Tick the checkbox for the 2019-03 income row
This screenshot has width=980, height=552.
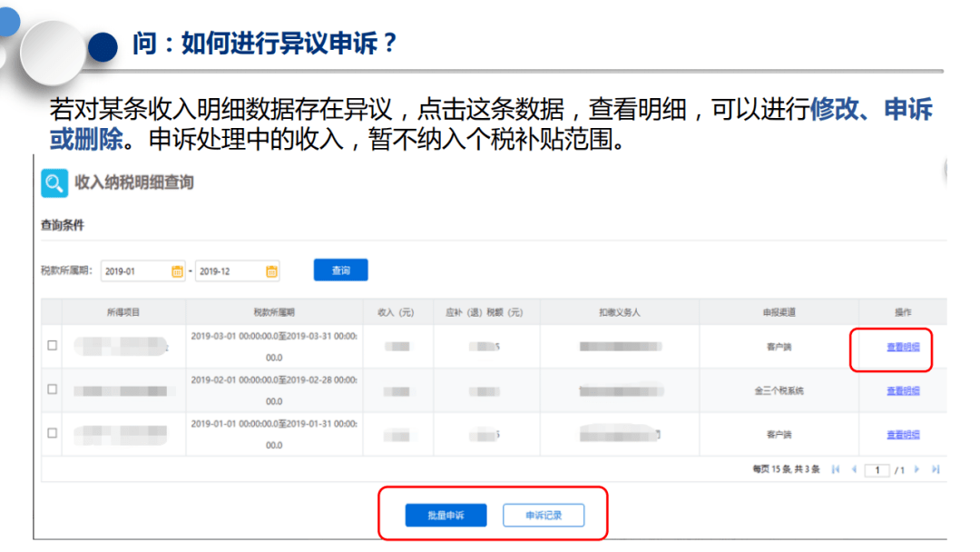tap(53, 345)
